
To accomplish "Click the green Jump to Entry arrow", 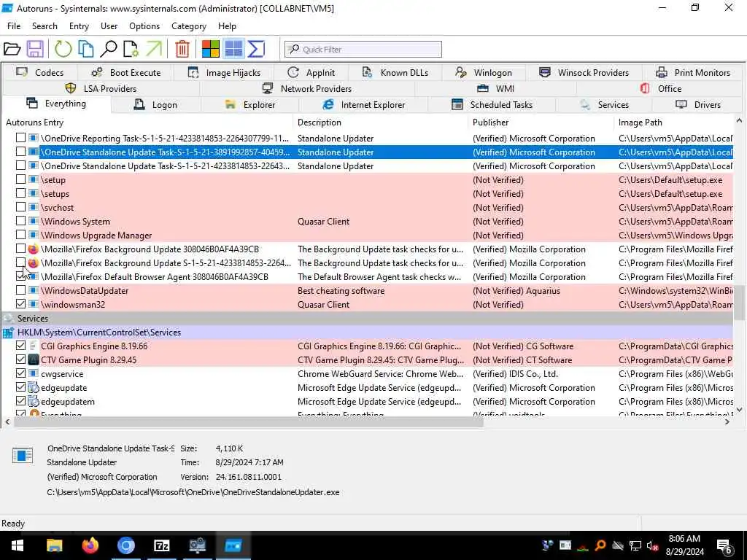I will pyautogui.click(x=154, y=49).
